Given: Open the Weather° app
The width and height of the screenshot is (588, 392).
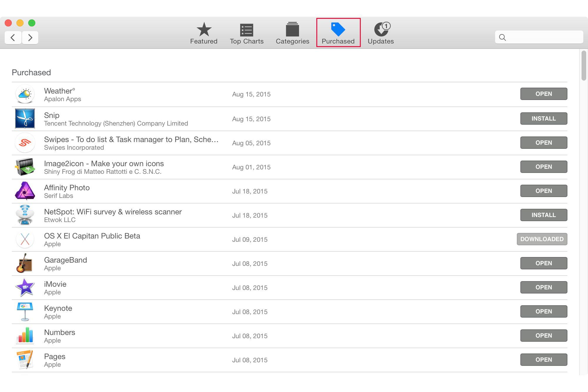Looking at the screenshot, I should tap(544, 94).
